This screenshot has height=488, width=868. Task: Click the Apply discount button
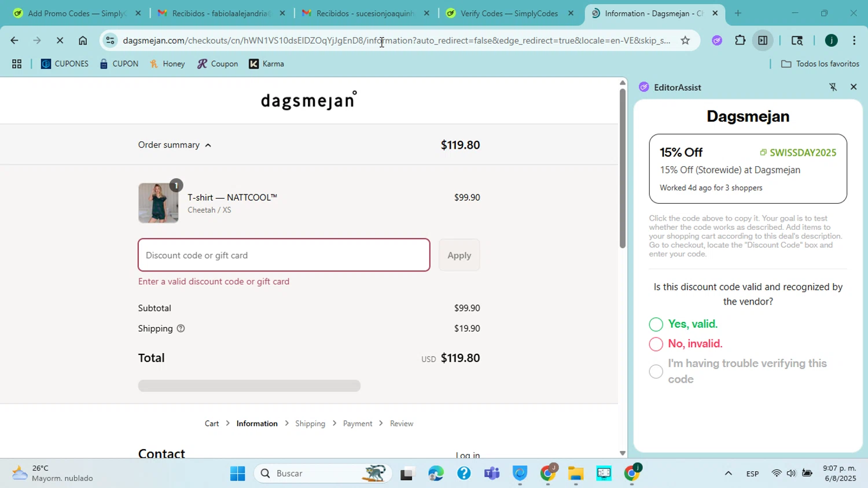point(459,255)
